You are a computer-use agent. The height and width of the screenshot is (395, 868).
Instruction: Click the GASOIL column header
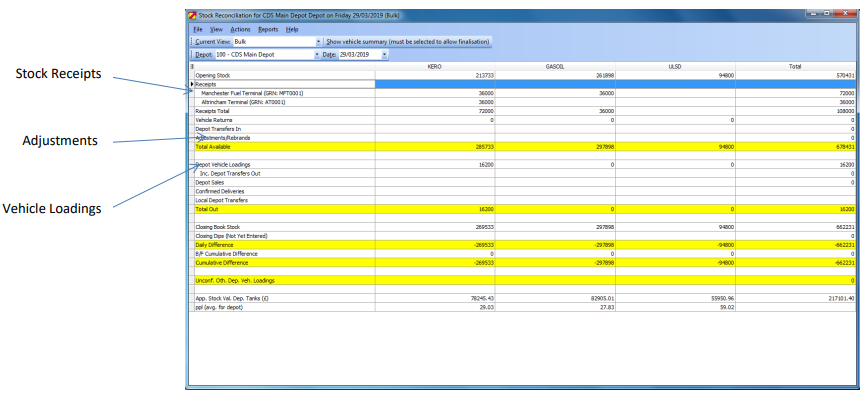point(555,66)
